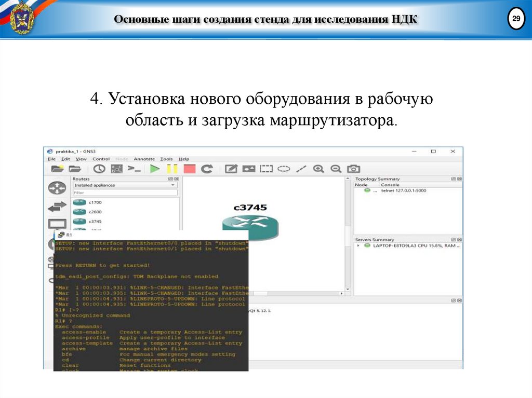Select the c3745 router template
532x398 pixels.
(94, 222)
